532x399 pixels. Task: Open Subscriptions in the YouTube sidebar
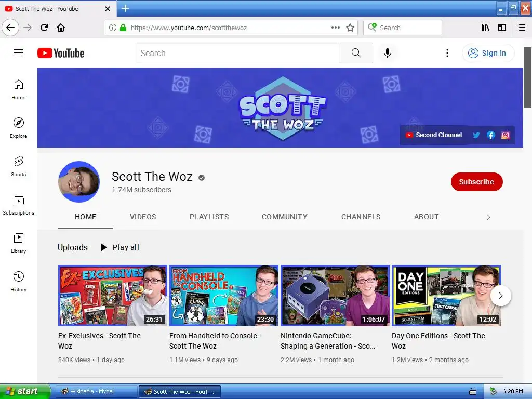(19, 205)
